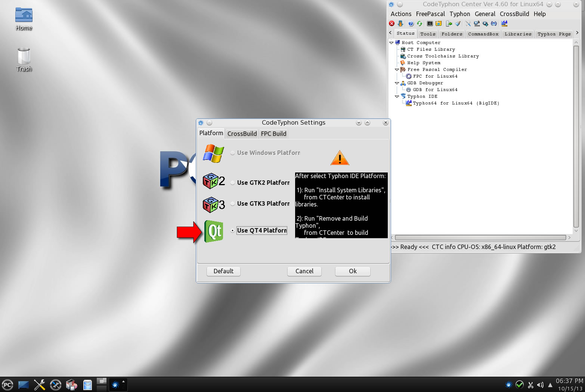This screenshot has height=392, width=585.
Task: Switch to the FPC Build tab
Action: tap(273, 134)
